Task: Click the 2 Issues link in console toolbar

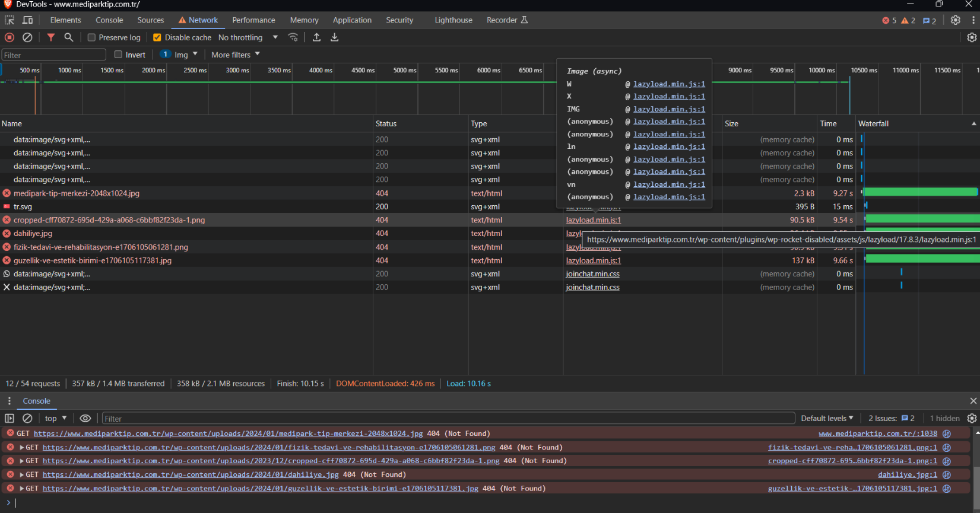Action: pyautogui.click(x=891, y=418)
